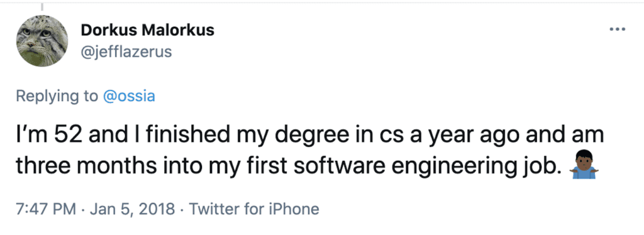Open the Dorkus Malorkus display name

[147, 30]
